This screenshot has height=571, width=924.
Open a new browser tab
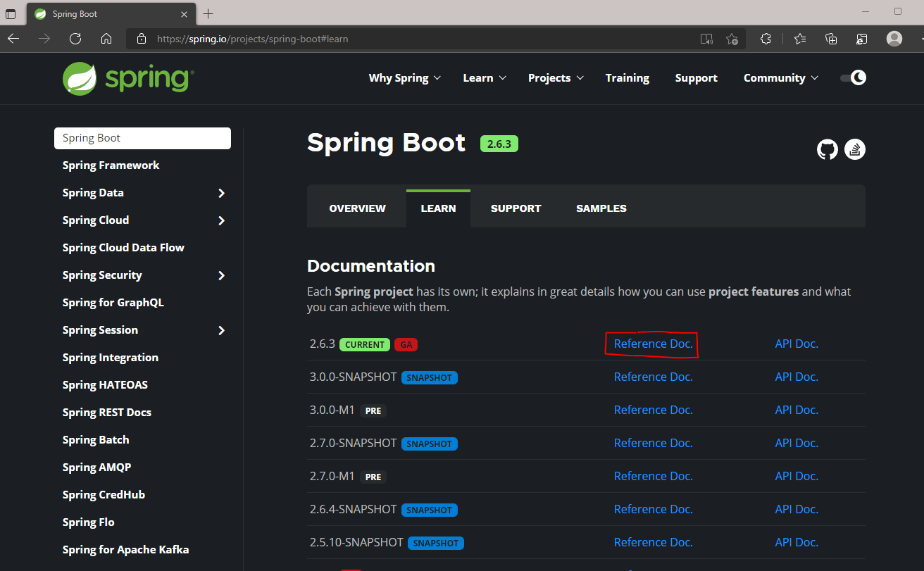(208, 13)
